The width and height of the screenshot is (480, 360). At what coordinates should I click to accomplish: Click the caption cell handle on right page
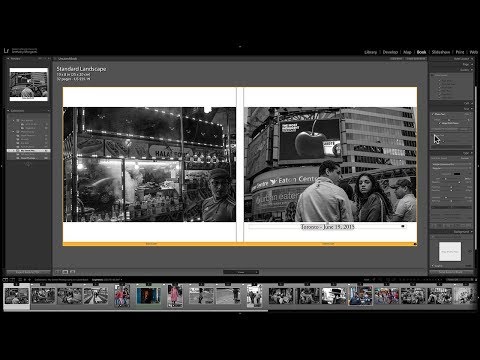point(403,226)
